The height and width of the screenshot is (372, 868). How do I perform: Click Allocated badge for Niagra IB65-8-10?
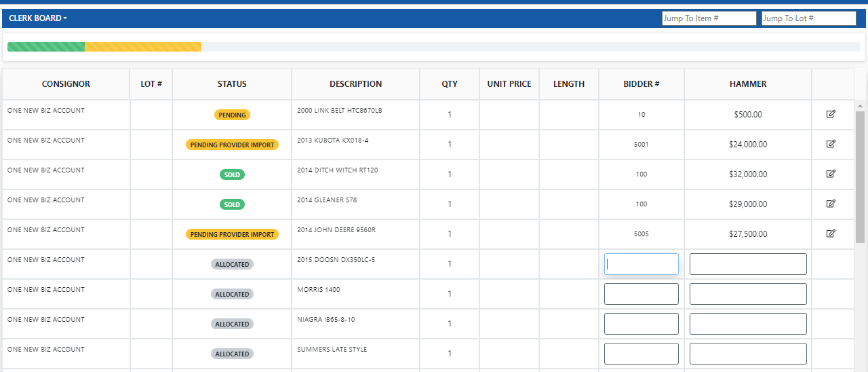[232, 324]
